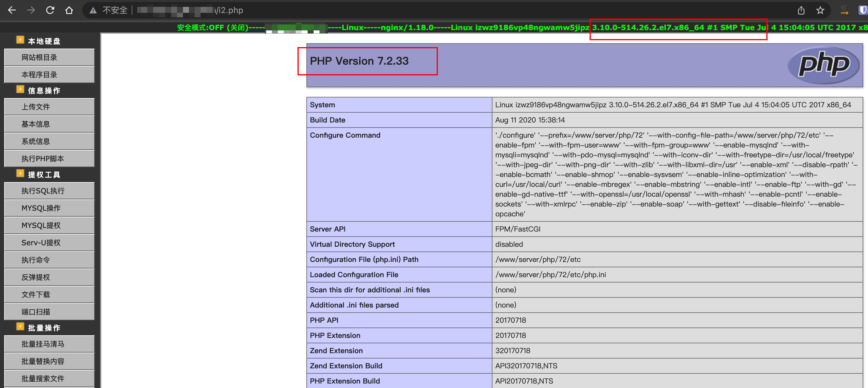Collapse the 本地硬盘 sidebar section
Image resolution: width=868 pixels, height=388 pixels.
pos(20,40)
